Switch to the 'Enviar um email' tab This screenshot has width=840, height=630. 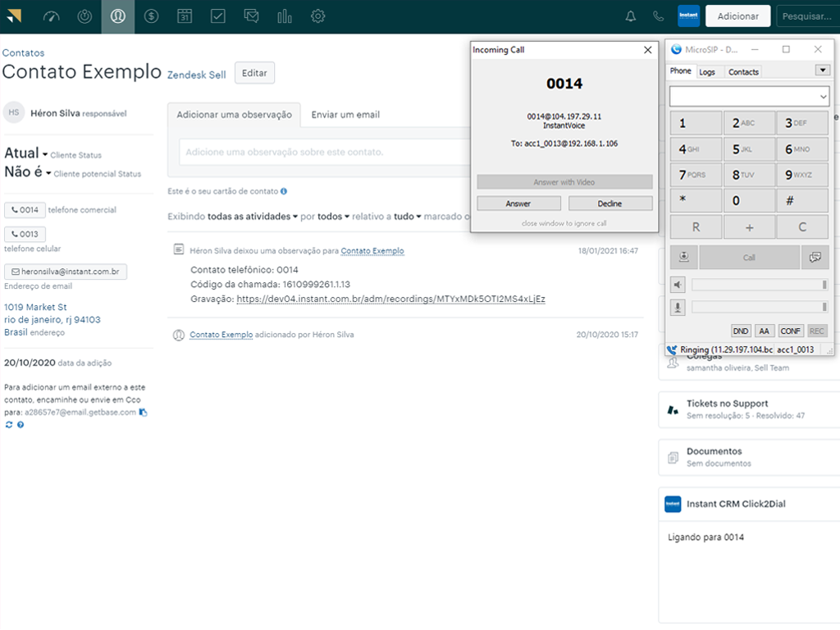coord(345,115)
